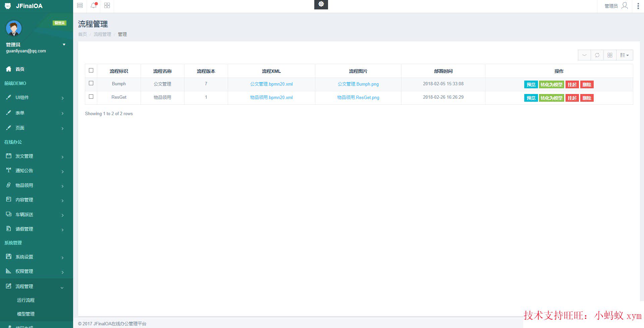Click 转化为模型 button for the Bumph row
644x328 pixels.
(x=551, y=85)
